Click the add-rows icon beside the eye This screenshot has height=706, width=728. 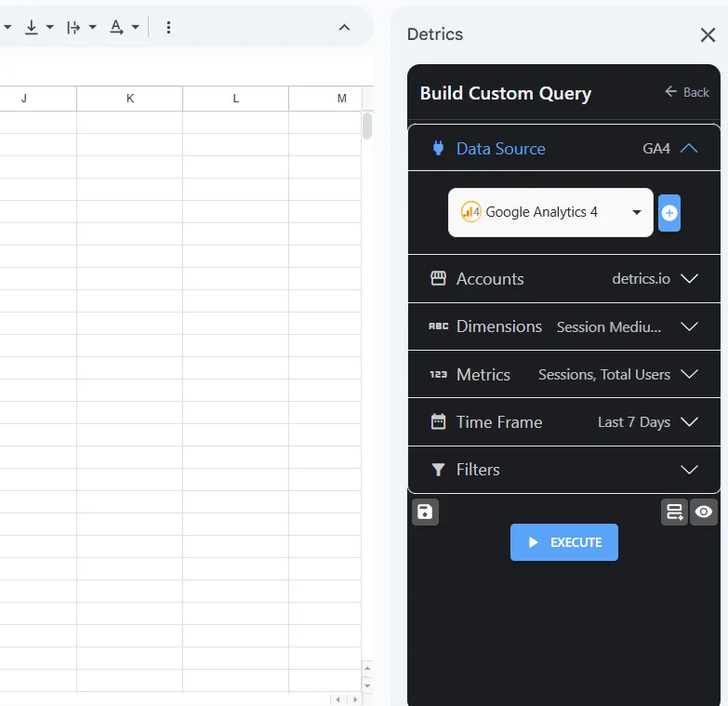[x=674, y=512]
